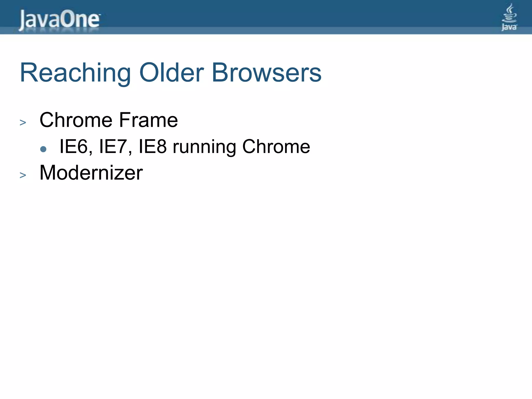Click the 'Java' wordmark beneath the cup
Image resolution: width=532 pixels, height=399 pixels.
pyautogui.click(x=509, y=27)
